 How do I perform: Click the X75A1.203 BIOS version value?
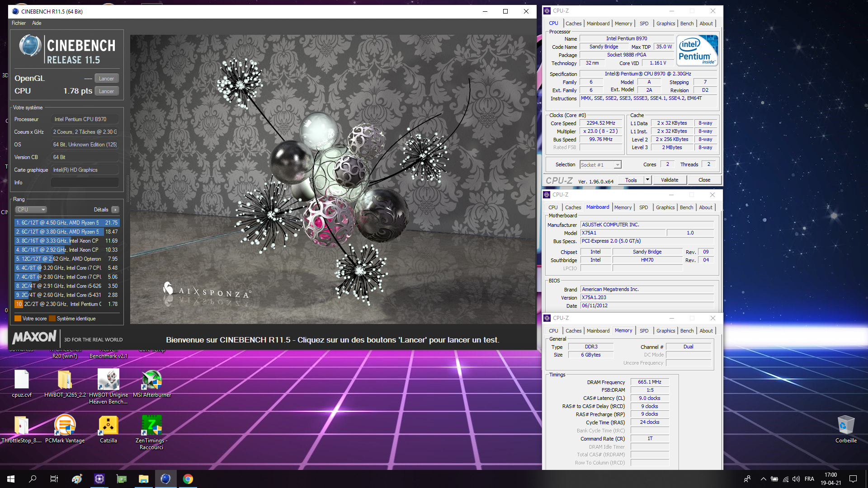646,298
